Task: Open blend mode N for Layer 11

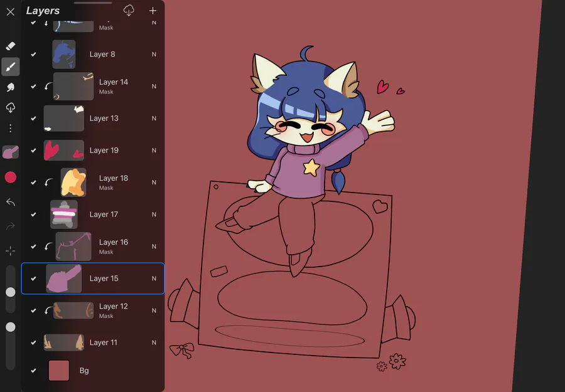Action: click(154, 342)
